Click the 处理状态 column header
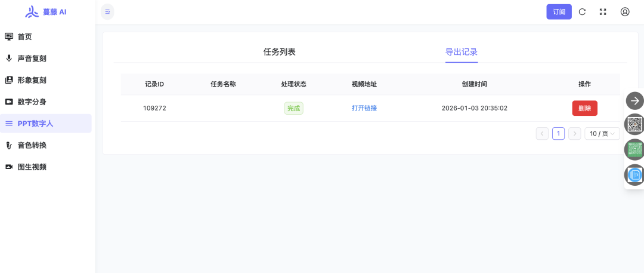 (293, 84)
